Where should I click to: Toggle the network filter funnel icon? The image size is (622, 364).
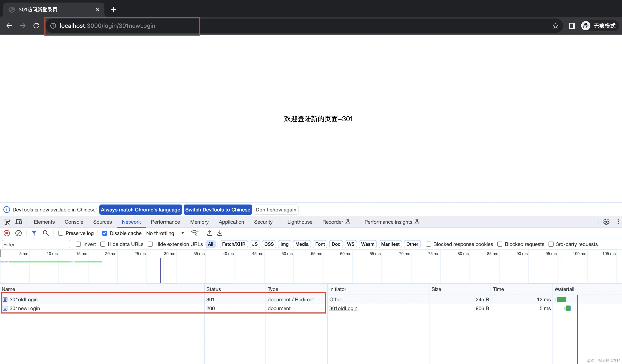coord(34,233)
